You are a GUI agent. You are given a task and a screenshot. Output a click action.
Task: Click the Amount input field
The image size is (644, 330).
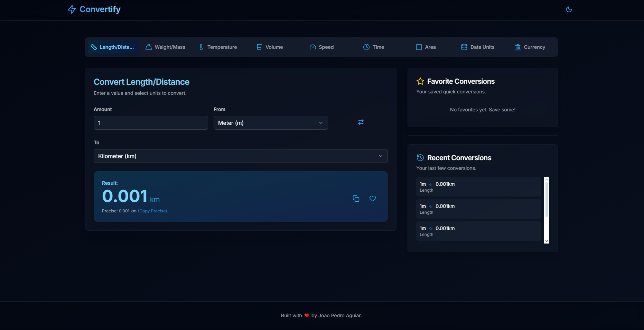151,123
